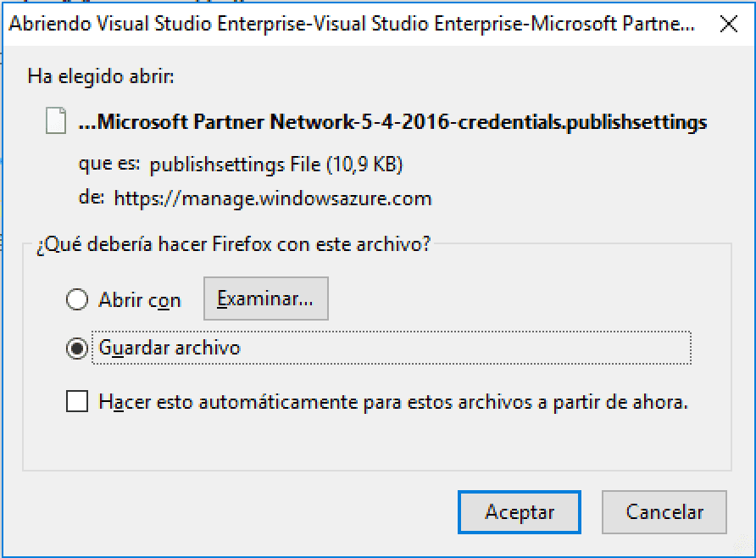
Task: Click the manage.windowsazure.com source URL
Action: pos(273,198)
